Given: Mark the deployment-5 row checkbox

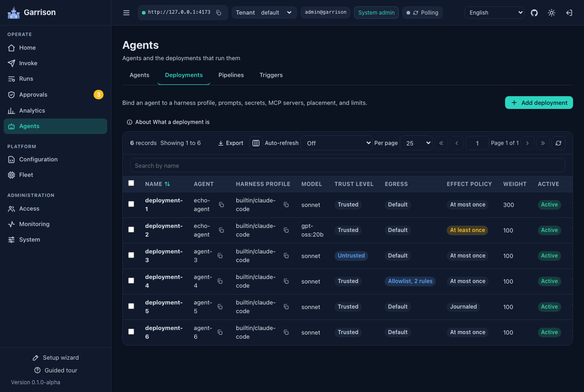Looking at the screenshot, I should 131,306.
